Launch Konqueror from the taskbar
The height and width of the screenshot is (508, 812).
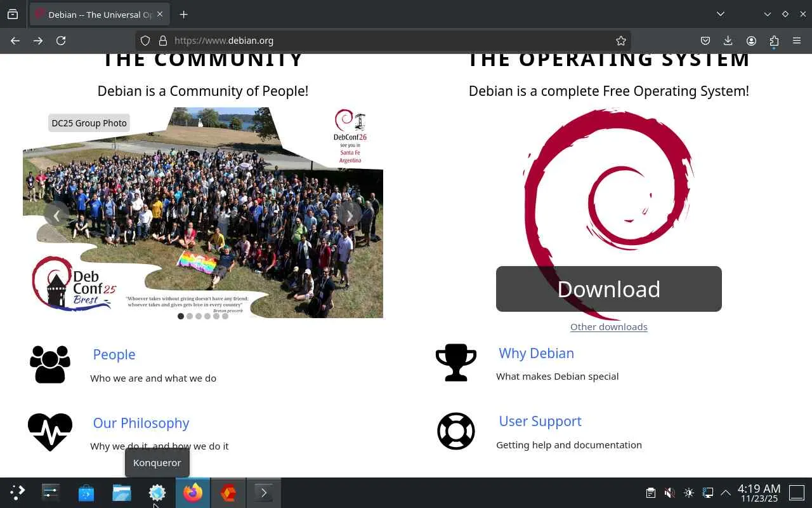click(157, 493)
